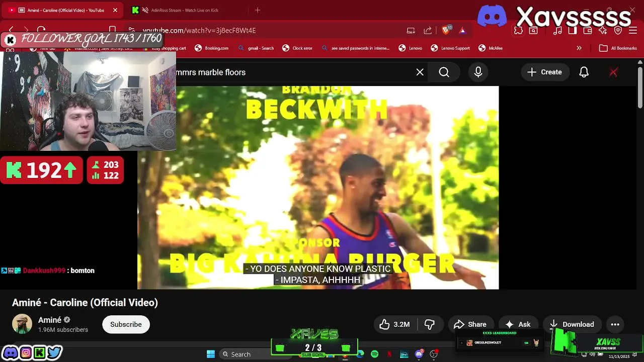Open the YouTube account avatar menu
Viewport: 644px width, 362px height.
coord(613,72)
